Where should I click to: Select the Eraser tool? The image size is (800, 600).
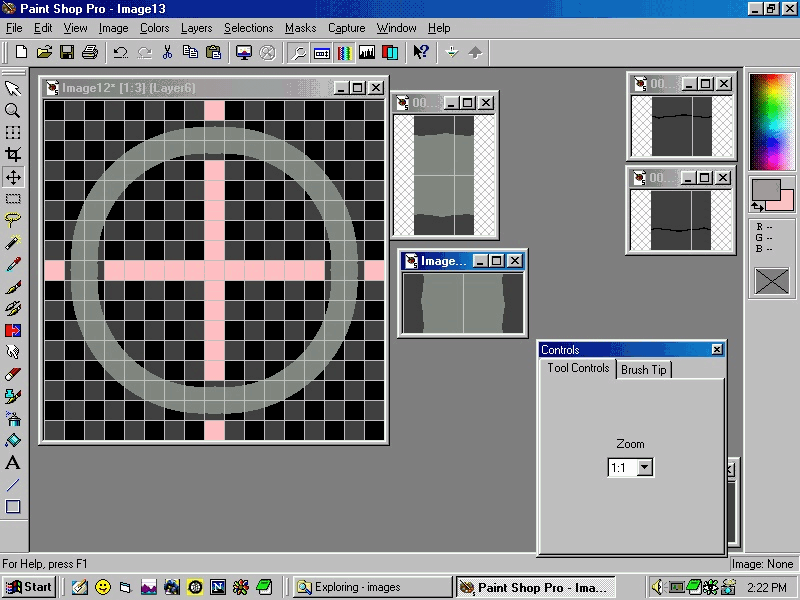(x=13, y=374)
